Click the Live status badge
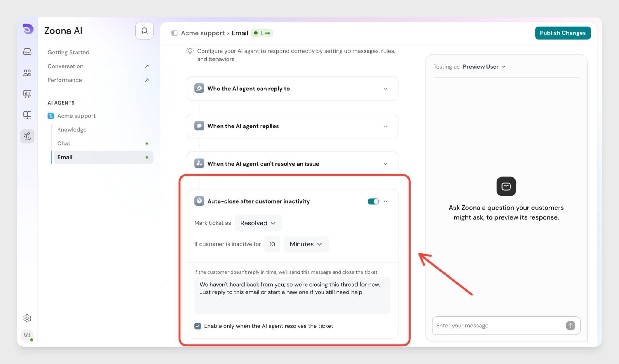Viewport: 619px width, 364px height. click(x=262, y=33)
